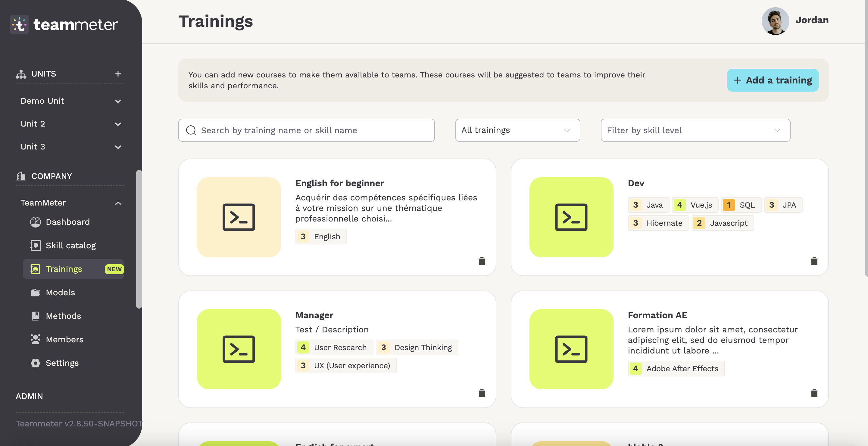The width and height of the screenshot is (868, 446).
Task: Click Add a training button
Action: [773, 80]
